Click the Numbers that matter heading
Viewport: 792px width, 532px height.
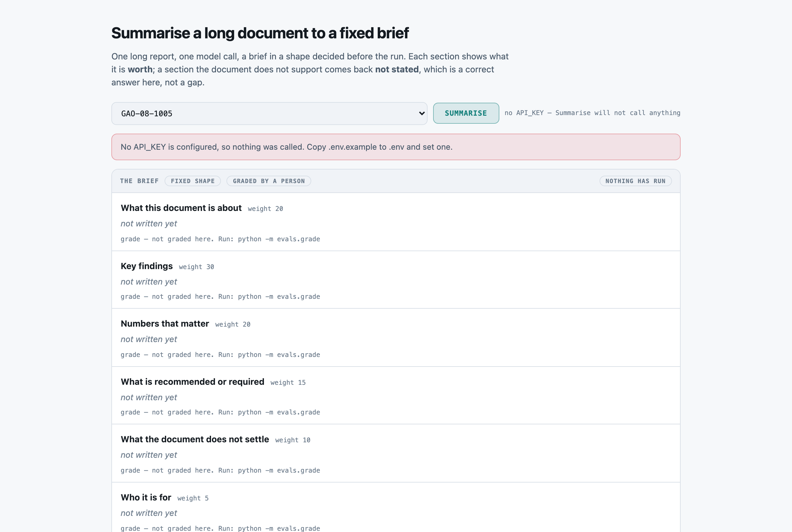(165, 324)
